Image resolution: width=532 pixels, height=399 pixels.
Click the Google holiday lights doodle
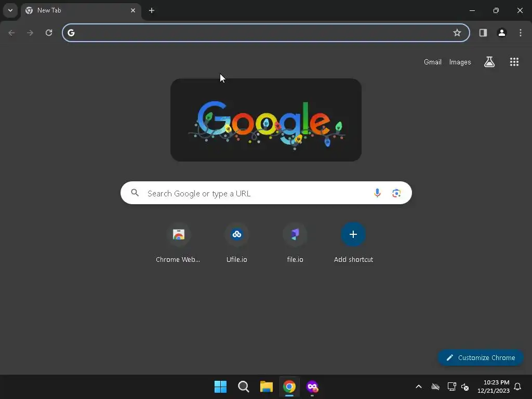tap(265, 120)
